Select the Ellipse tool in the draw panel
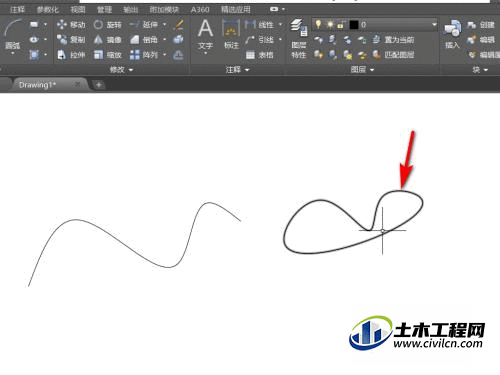 (x=34, y=40)
